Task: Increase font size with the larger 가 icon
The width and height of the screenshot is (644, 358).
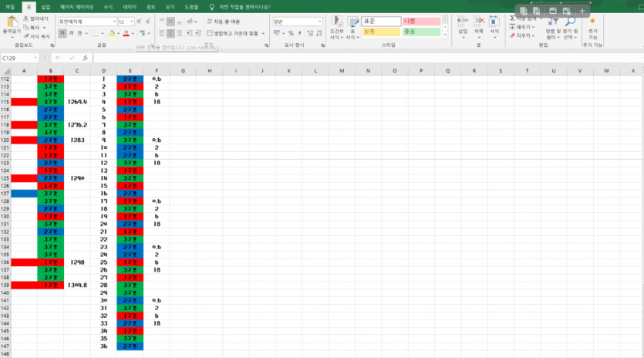Action: (139, 22)
